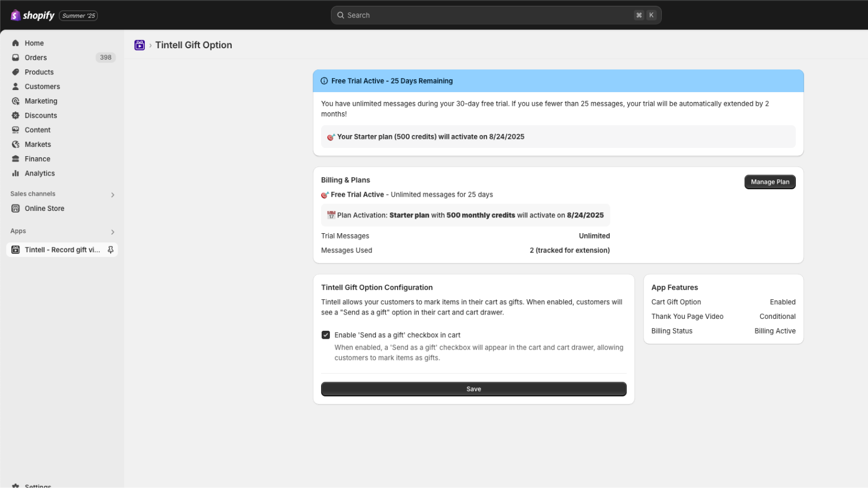Click the Manage Plan button
Screen dimensions: 868x488
[x=770, y=182]
